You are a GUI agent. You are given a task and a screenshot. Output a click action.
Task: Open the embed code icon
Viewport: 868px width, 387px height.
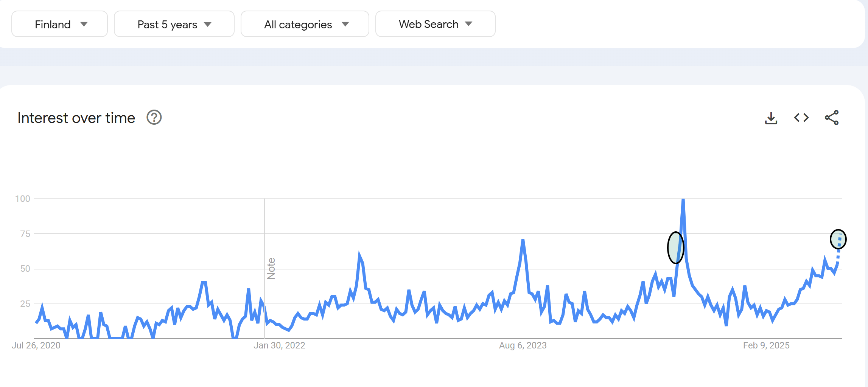[x=801, y=118]
